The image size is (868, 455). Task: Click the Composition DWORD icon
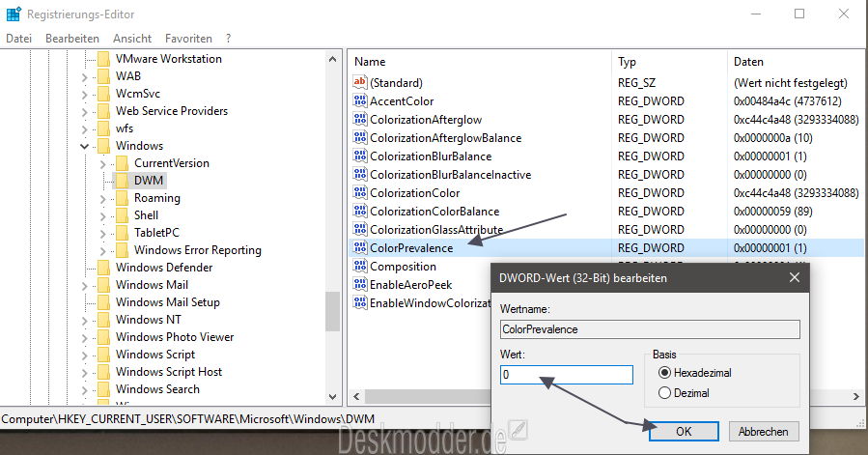point(360,266)
